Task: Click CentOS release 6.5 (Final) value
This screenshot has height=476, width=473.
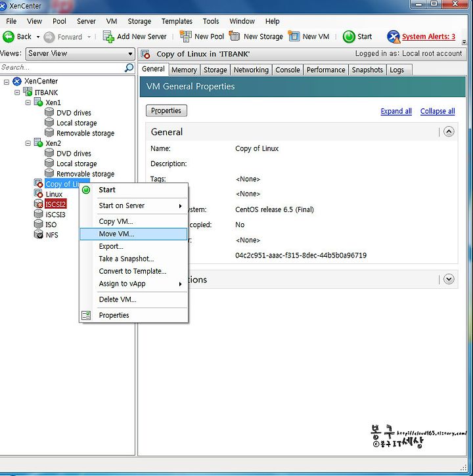Action: tap(275, 209)
